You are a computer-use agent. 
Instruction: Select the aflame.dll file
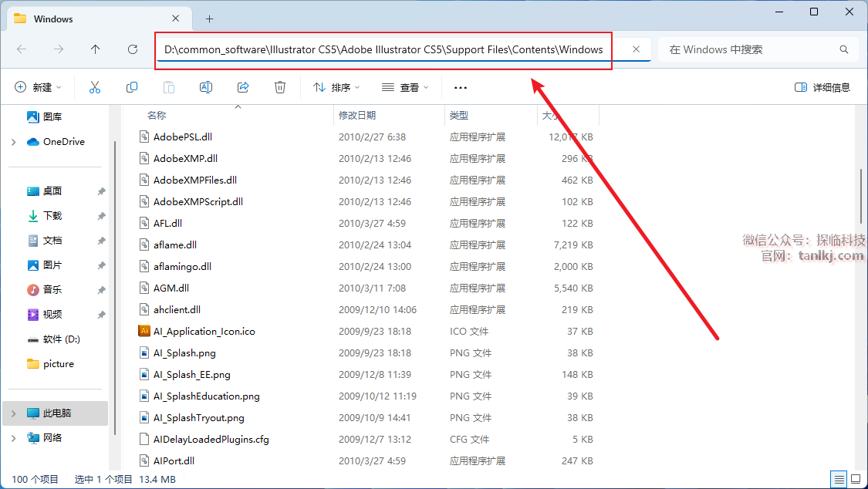[175, 244]
